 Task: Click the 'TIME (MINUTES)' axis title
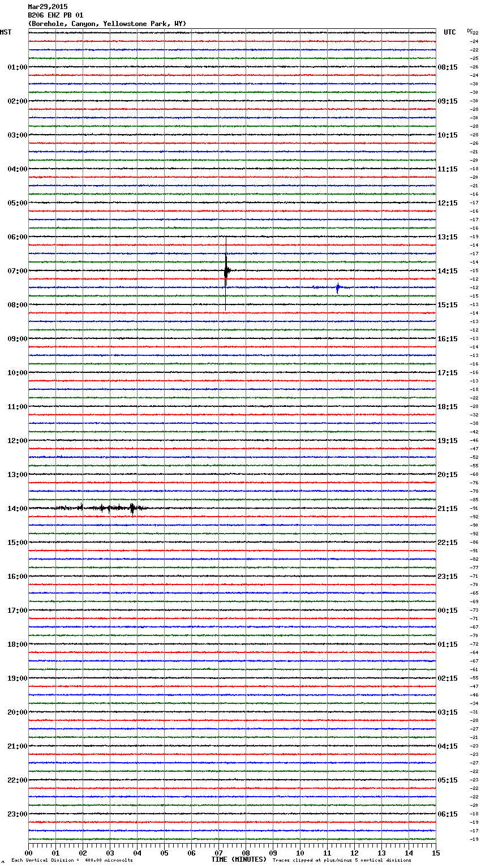239,860
